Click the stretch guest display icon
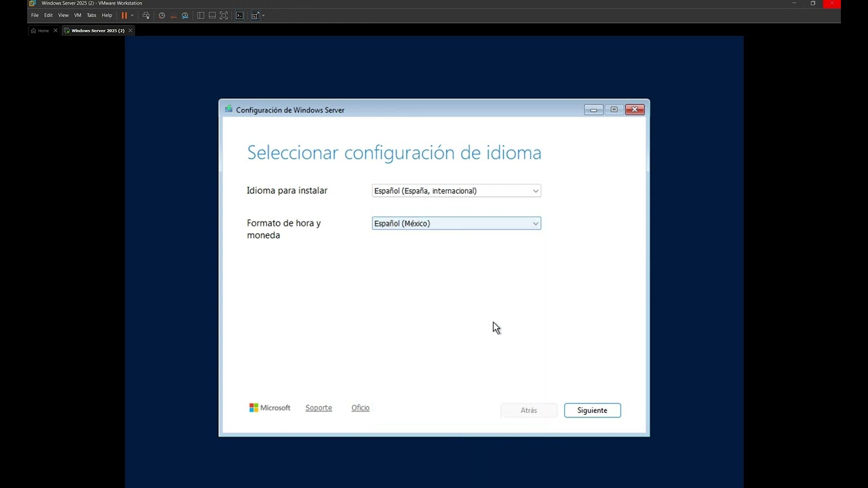The width and height of the screenshot is (868, 488). [x=255, y=15]
